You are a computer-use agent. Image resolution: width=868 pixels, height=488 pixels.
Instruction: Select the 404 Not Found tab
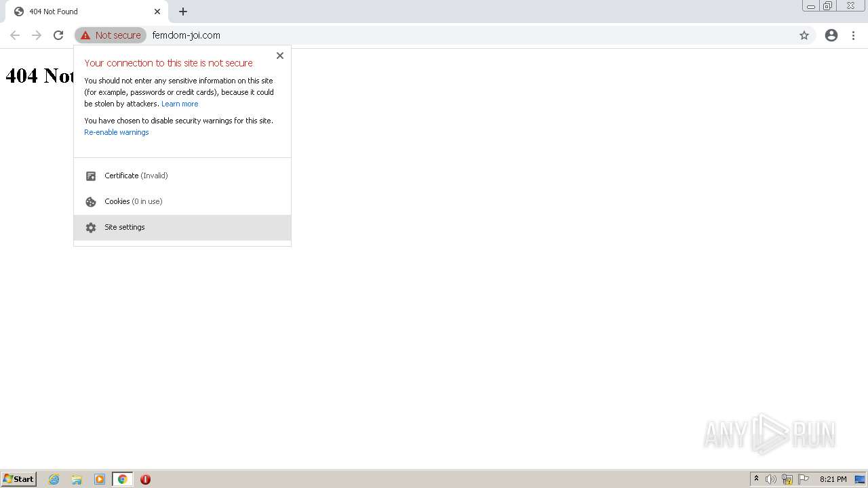pyautogui.click(x=87, y=12)
